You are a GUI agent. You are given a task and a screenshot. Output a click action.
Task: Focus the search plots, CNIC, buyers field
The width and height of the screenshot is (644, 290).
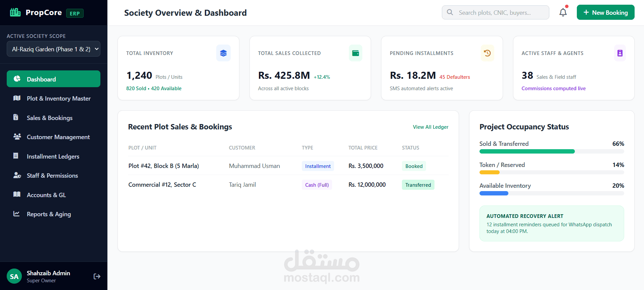click(495, 12)
